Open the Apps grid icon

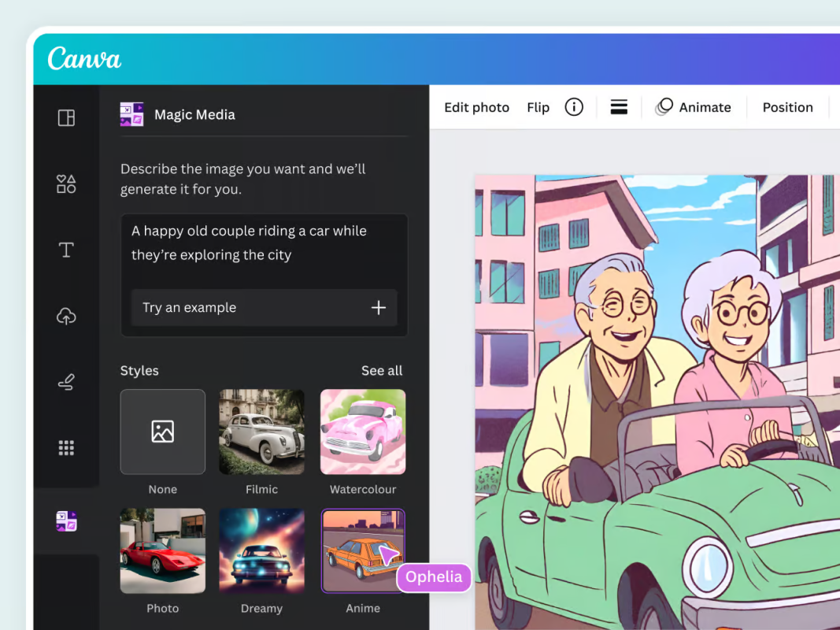click(66, 448)
